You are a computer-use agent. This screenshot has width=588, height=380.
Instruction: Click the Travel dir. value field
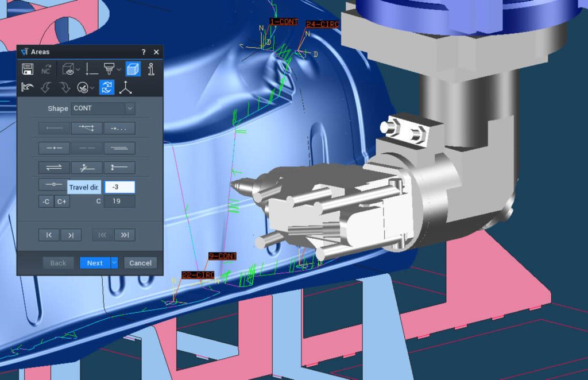click(x=119, y=187)
